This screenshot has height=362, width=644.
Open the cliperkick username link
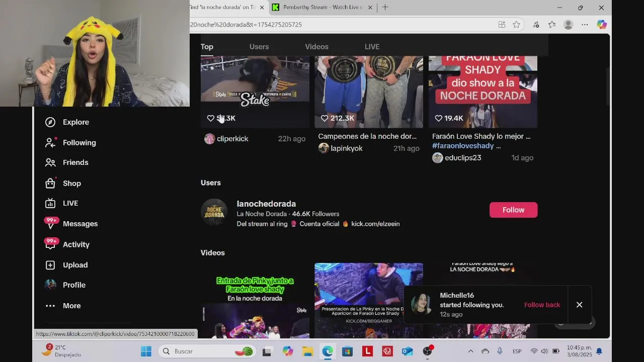(232, 139)
